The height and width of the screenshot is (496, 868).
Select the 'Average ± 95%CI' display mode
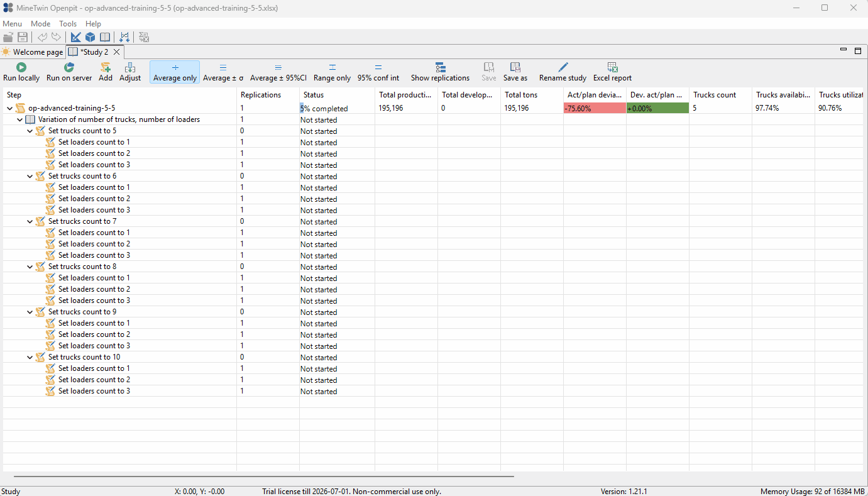coord(278,72)
